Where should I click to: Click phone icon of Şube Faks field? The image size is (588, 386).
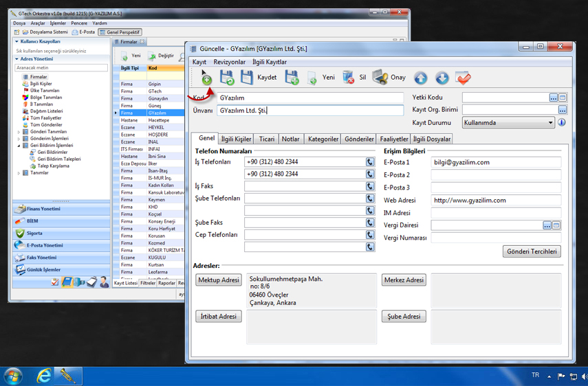[x=370, y=223]
